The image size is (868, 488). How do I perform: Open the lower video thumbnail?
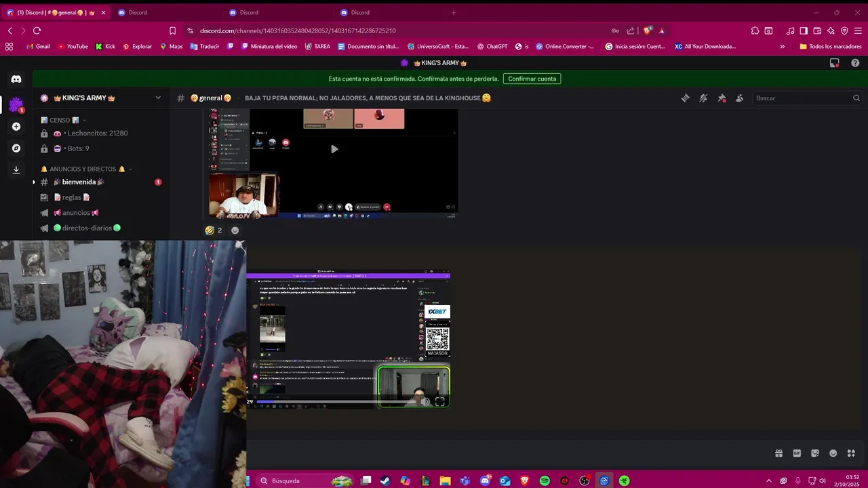coord(349,340)
